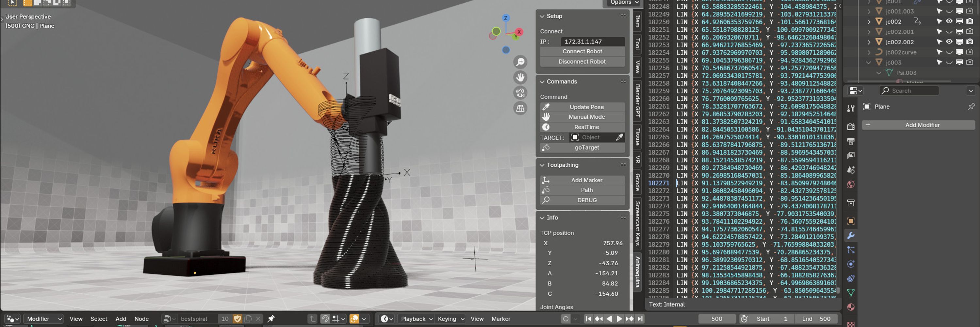Image resolution: width=980 pixels, height=327 pixels.
Task: Open the Options dropdown in viewport
Action: point(624,3)
